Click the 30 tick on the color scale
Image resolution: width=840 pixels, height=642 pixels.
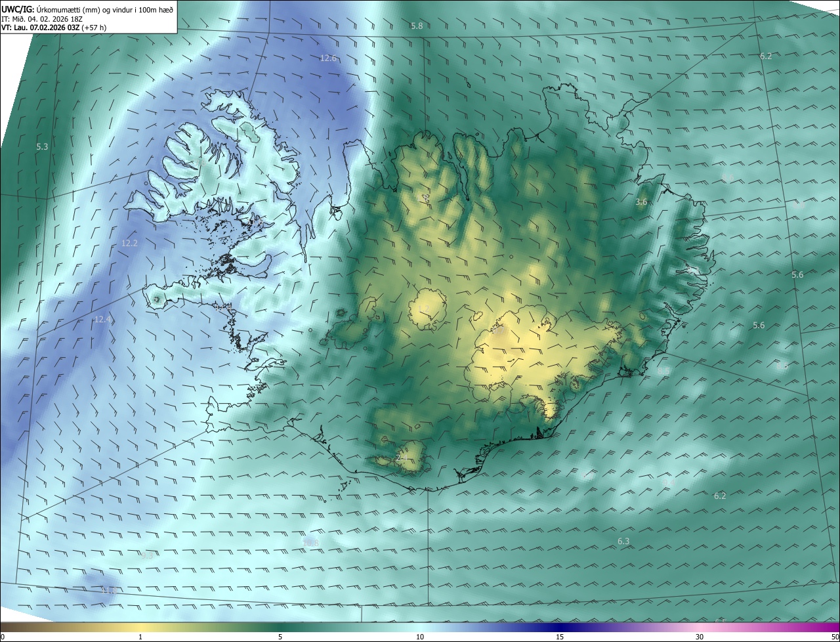[x=700, y=637]
